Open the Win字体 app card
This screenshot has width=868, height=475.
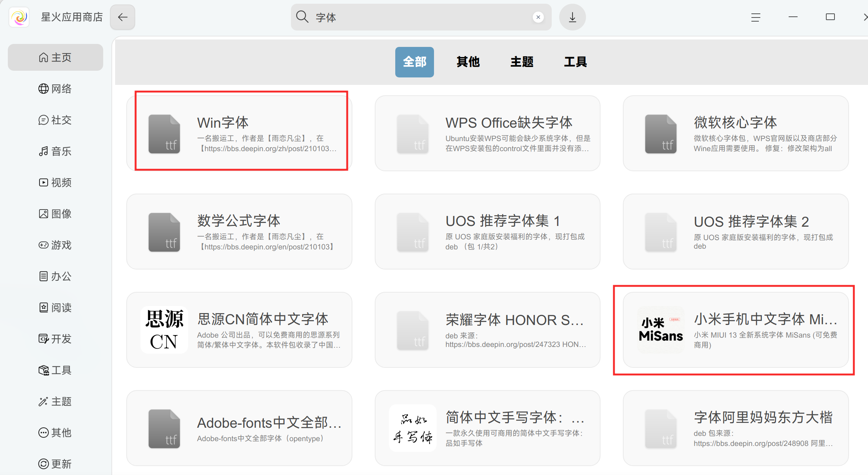tap(240, 133)
